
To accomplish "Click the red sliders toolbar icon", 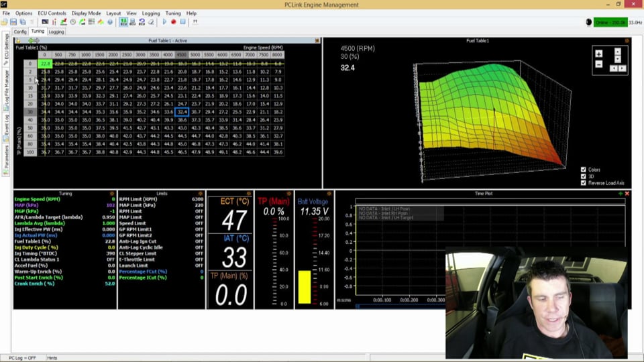I will 54,21.
